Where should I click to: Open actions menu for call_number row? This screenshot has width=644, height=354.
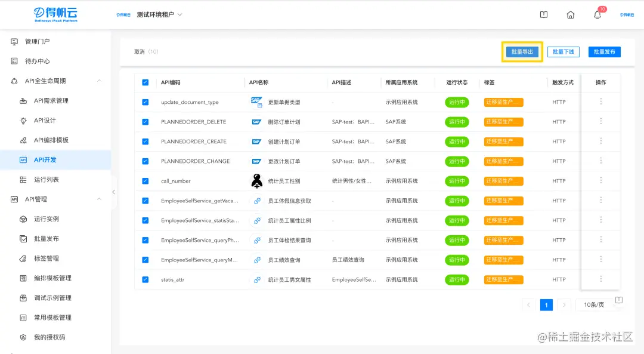(601, 180)
